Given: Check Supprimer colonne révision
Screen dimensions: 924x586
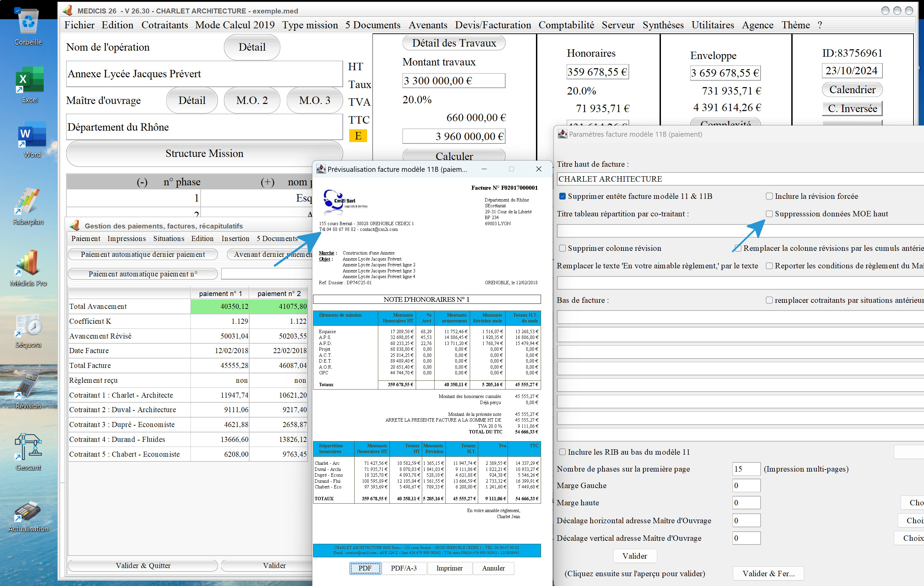Looking at the screenshot, I should (563, 248).
